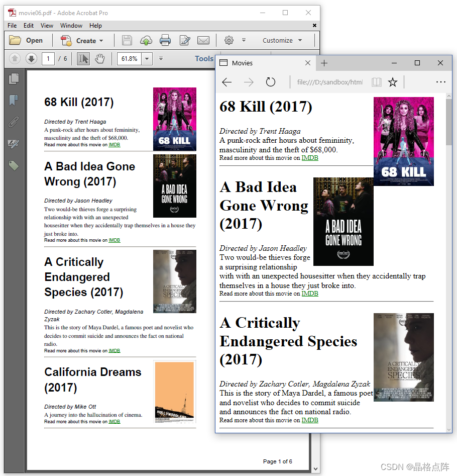Click browser scrollbar down arrow

(449, 430)
